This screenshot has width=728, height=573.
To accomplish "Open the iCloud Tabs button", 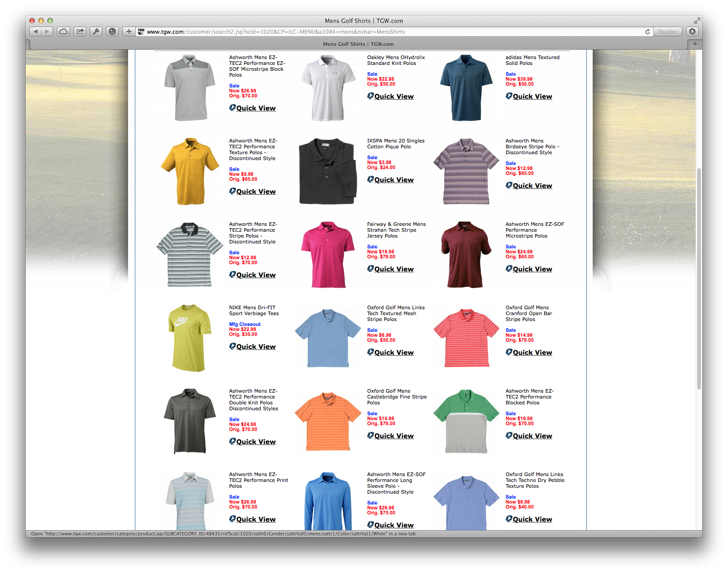I will click(64, 32).
